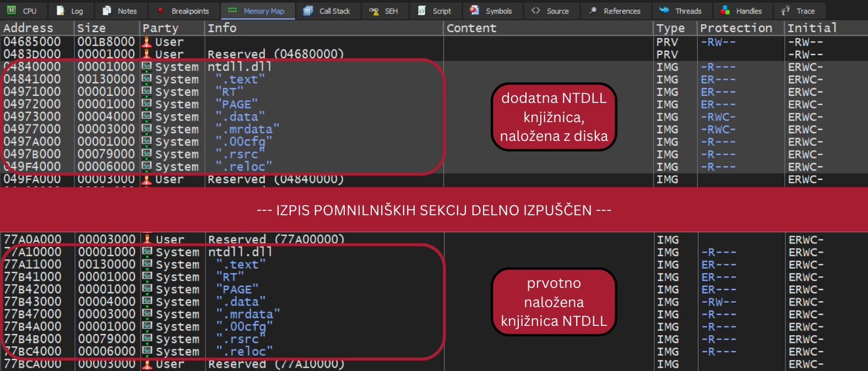This screenshot has height=371, width=868.
Task: Switch to the Source tab
Action: (x=550, y=10)
